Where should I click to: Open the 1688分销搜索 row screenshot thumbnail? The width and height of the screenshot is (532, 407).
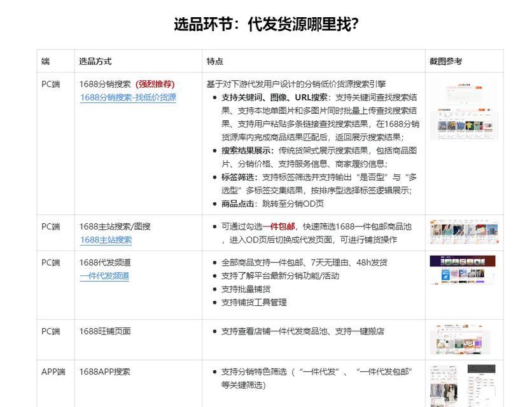(465, 109)
